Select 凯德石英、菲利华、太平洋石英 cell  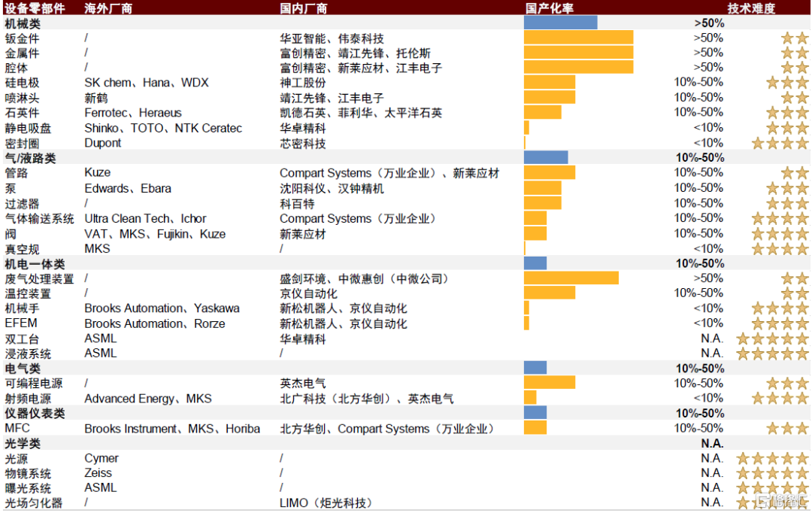[361, 113]
